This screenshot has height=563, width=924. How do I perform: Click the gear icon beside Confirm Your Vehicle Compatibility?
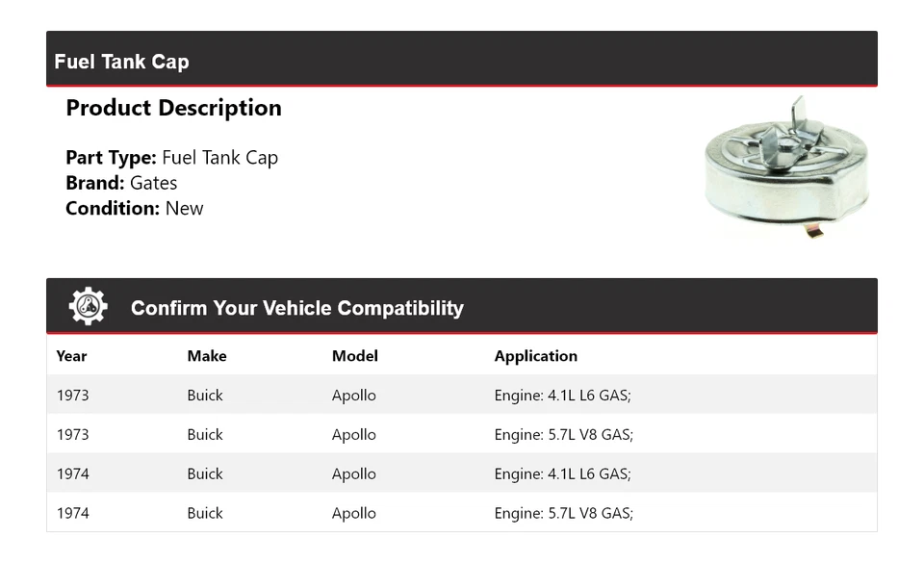pos(88,307)
